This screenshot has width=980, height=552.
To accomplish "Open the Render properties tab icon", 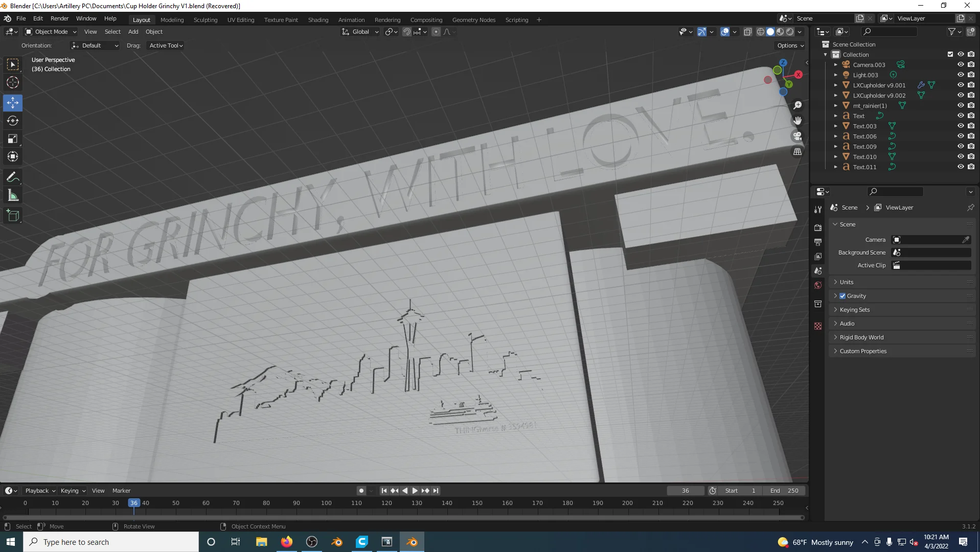I will (818, 227).
